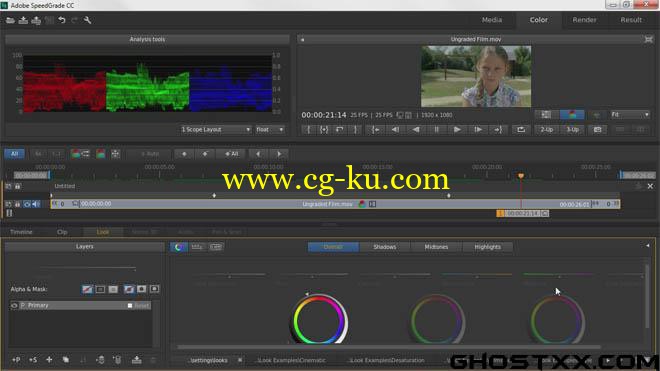660x371 pixels.
Task: Set in point bracket icon
Action: tap(309, 130)
